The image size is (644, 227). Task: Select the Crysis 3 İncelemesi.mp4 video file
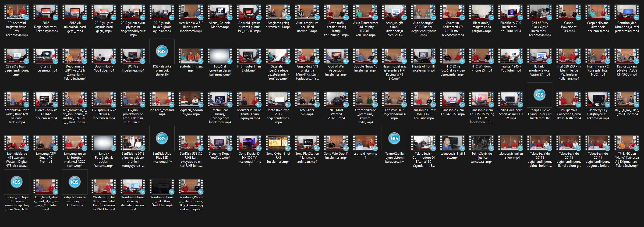46,56
